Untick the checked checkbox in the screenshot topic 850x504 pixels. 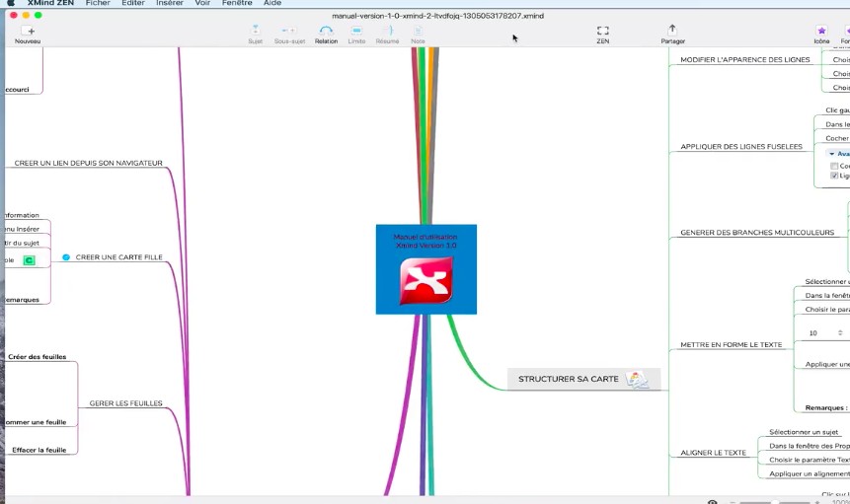point(834,176)
